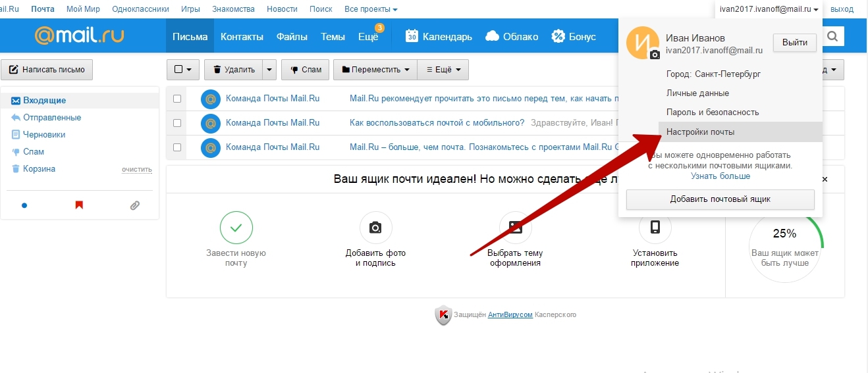Screen dimensions: 868x373
Task: Tick checkbox for first Mail.Ru email
Action: click(x=177, y=99)
